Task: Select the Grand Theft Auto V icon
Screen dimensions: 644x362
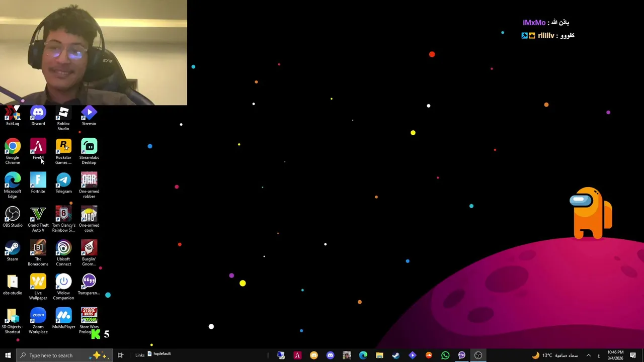Action: (38, 219)
